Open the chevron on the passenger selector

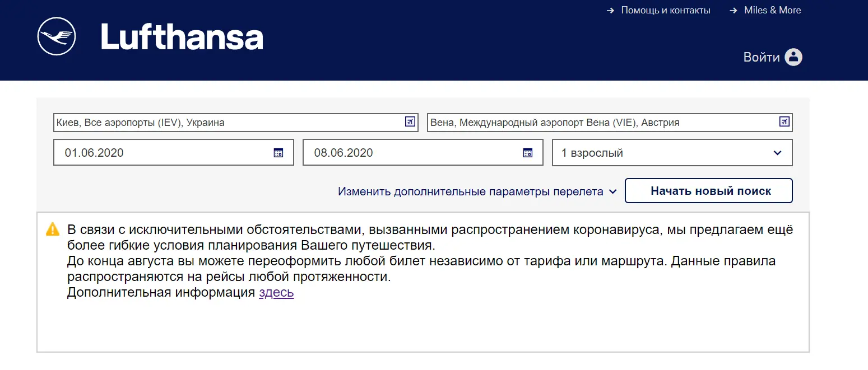point(777,152)
